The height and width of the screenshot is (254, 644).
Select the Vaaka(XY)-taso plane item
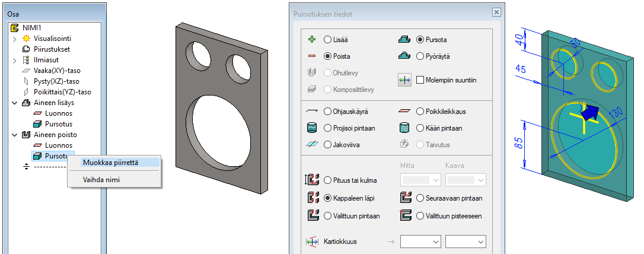tap(56, 71)
